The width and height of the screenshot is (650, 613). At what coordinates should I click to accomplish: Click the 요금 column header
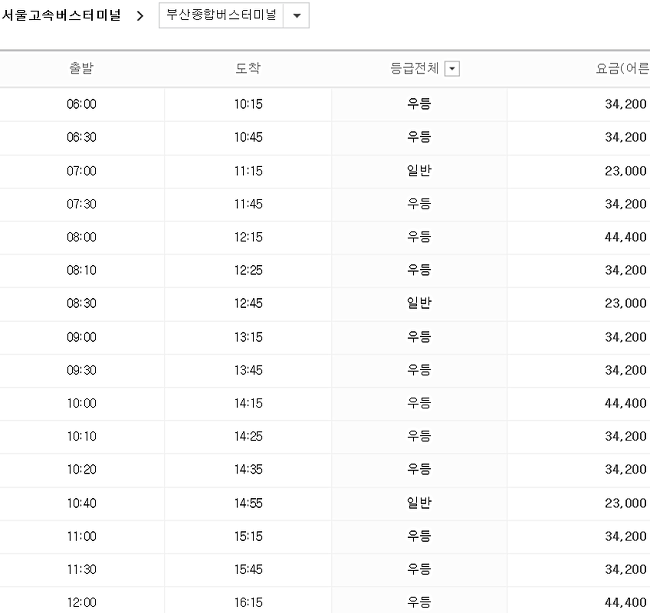click(x=622, y=68)
